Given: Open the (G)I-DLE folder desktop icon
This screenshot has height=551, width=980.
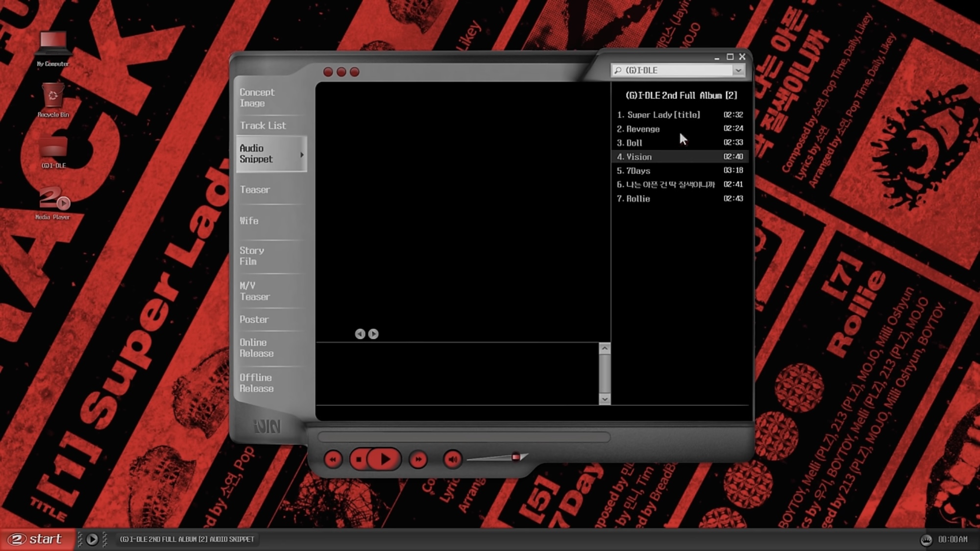Looking at the screenshot, I should pos(53,152).
